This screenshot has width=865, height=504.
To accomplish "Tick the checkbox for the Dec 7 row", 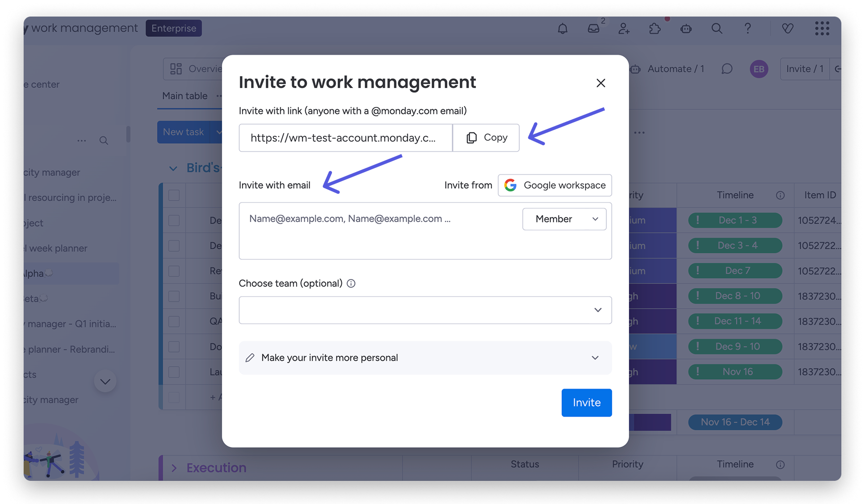I will (174, 271).
